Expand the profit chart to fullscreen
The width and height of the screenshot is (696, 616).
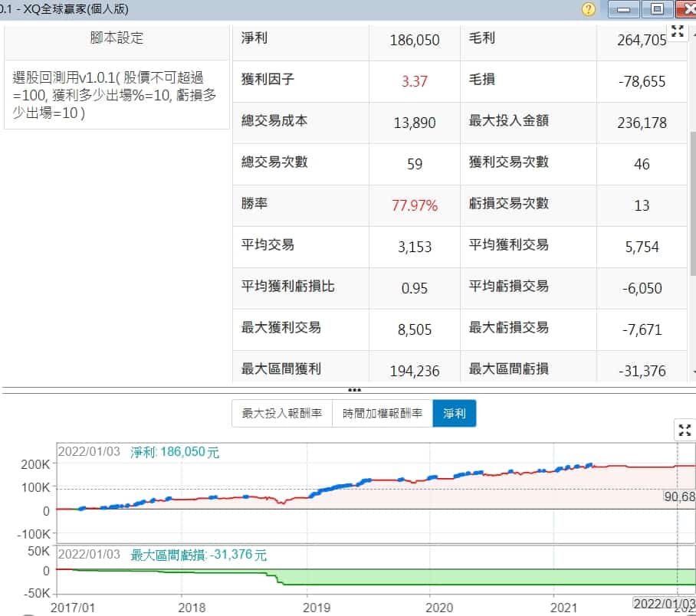pos(684,430)
